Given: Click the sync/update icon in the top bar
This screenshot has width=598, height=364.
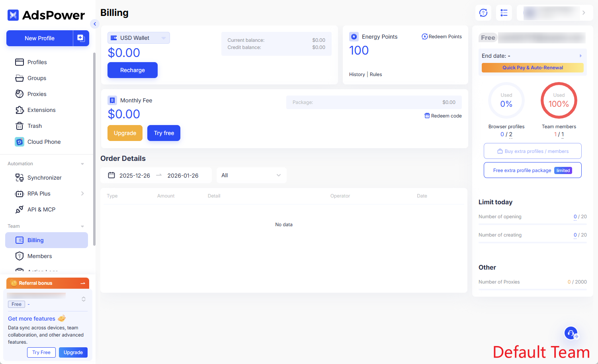Looking at the screenshot, I should click(483, 13).
